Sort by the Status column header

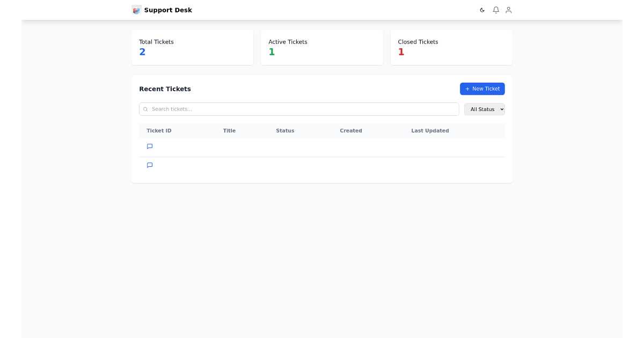(x=285, y=130)
